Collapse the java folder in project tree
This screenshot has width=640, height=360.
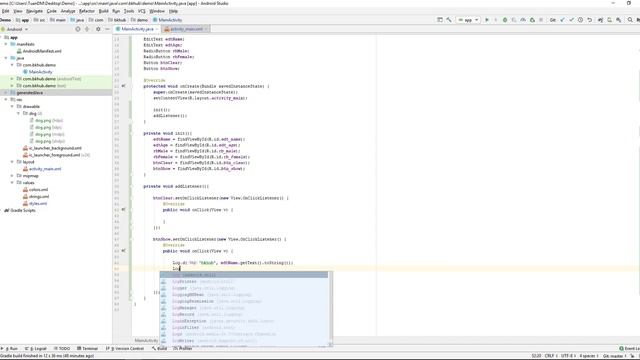tap(6, 58)
